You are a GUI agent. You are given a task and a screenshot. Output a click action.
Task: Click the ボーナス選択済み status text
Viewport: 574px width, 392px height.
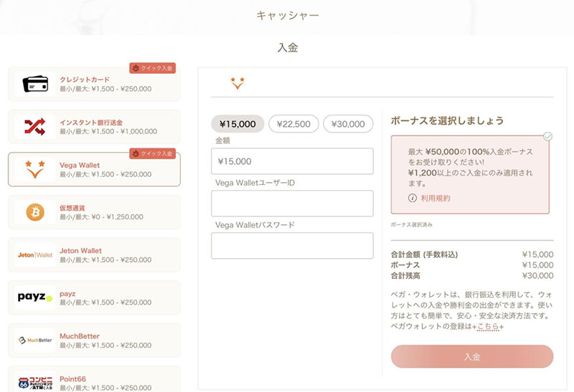pos(411,225)
